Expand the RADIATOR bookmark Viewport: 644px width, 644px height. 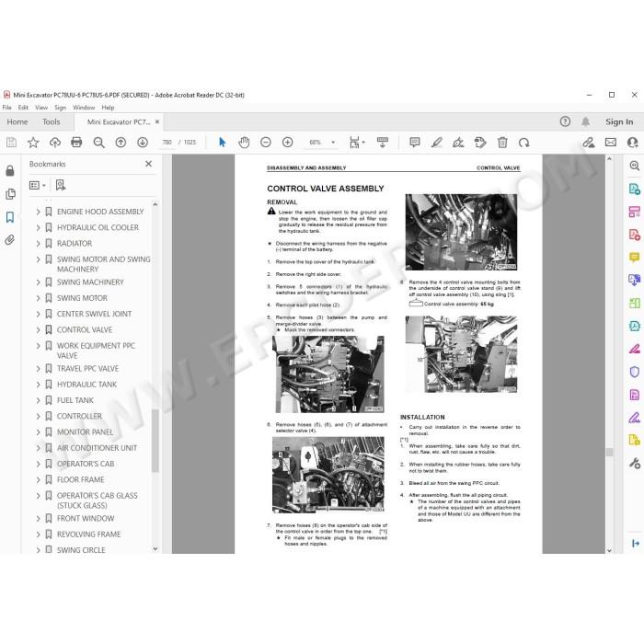(x=38, y=244)
